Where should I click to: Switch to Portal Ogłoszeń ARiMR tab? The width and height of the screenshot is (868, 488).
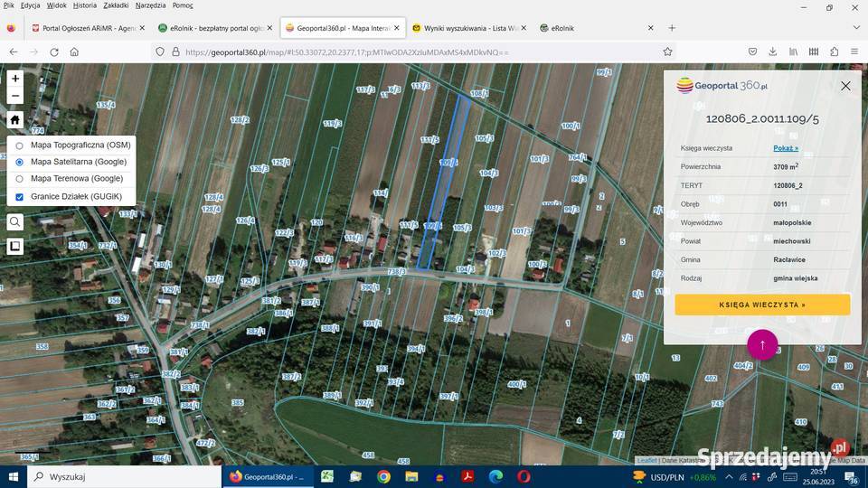[x=88, y=28]
